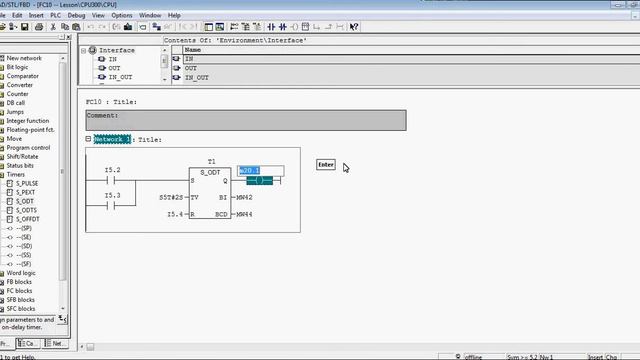Click the I5.2 contact in Network 1
The image size is (640, 360).
tap(111, 180)
